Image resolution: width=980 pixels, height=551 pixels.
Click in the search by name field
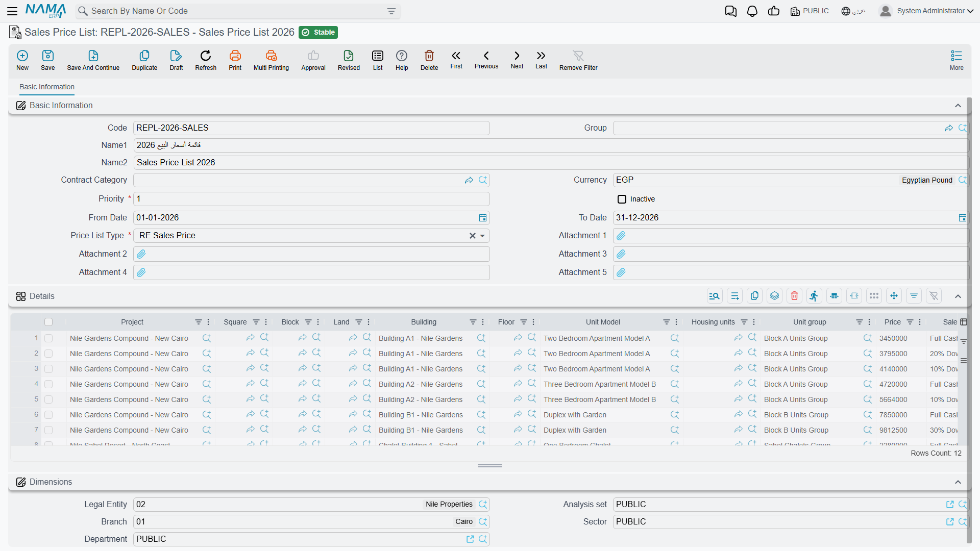click(x=235, y=11)
